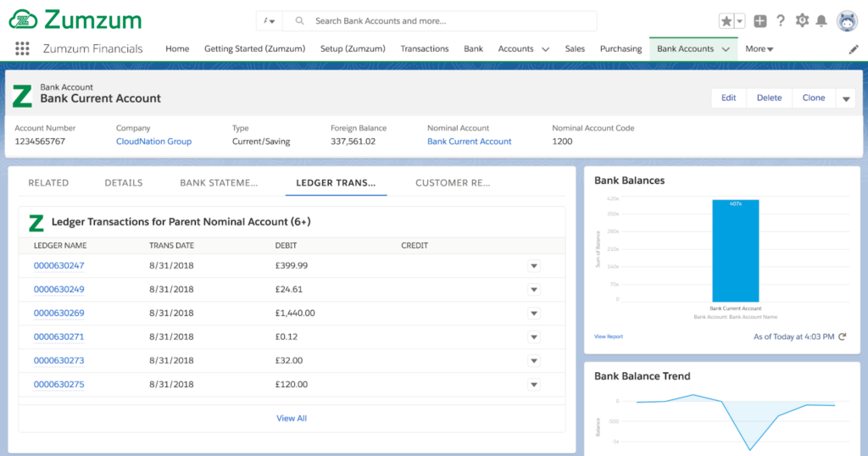Open row actions for ledger 0000630269
The height and width of the screenshot is (456, 868).
(534, 314)
